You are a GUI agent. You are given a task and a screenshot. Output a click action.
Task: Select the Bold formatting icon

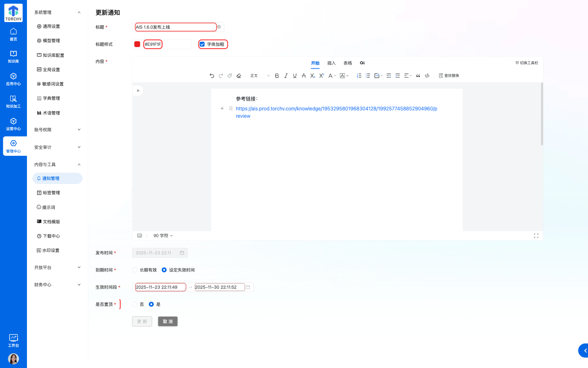point(277,76)
